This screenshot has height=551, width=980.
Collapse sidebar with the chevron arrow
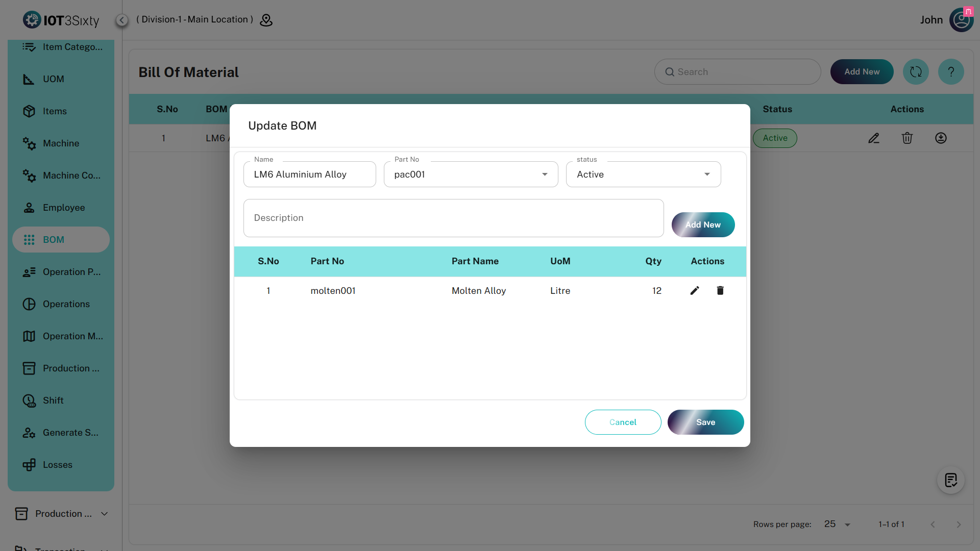click(x=121, y=20)
